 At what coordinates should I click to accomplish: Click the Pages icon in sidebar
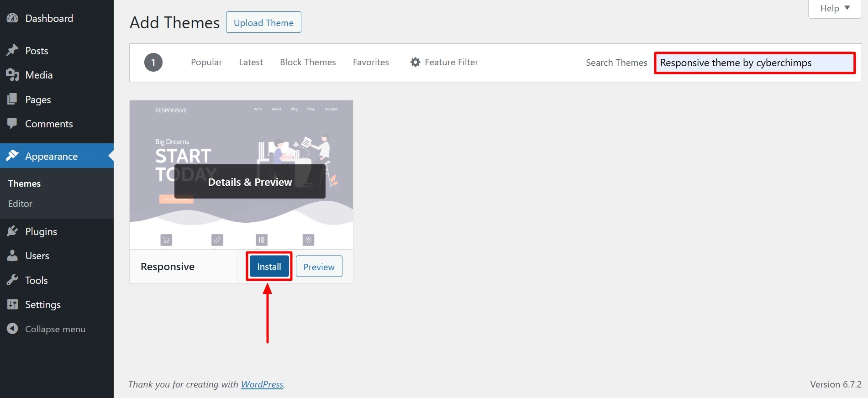(x=12, y=99)
